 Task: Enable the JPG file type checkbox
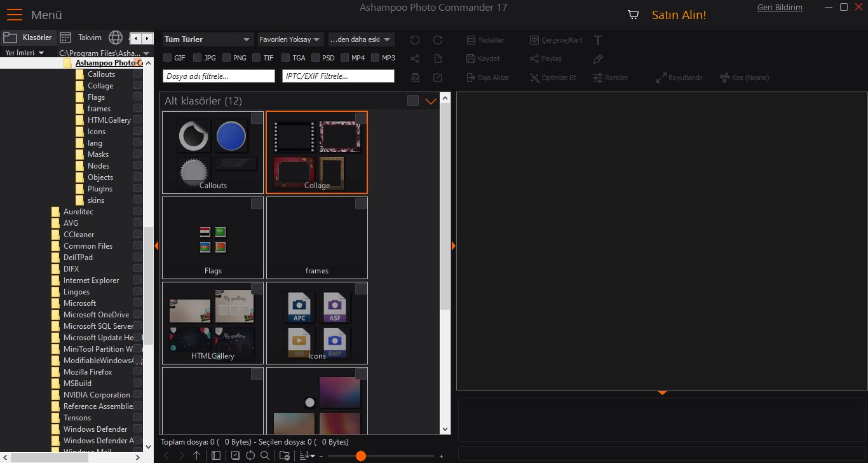198,58
